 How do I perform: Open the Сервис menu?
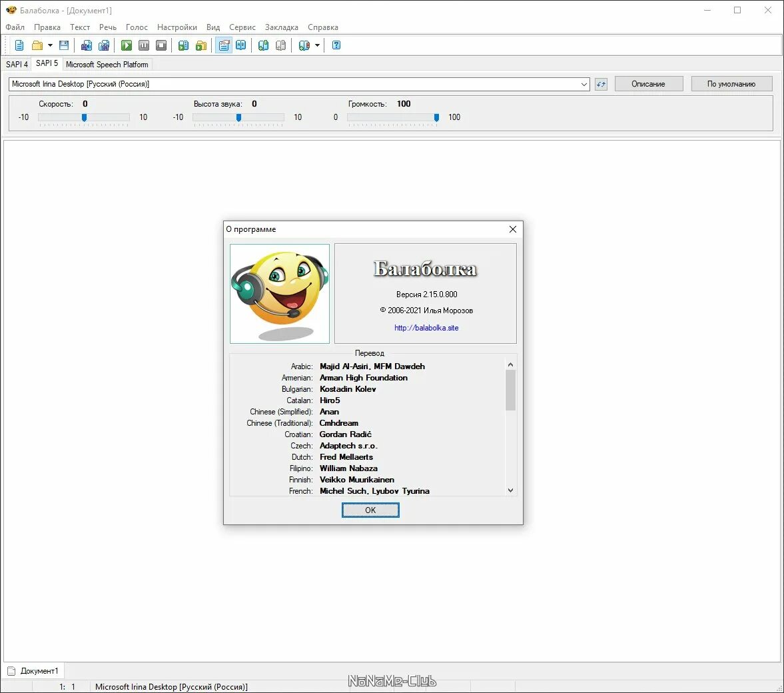242,27
